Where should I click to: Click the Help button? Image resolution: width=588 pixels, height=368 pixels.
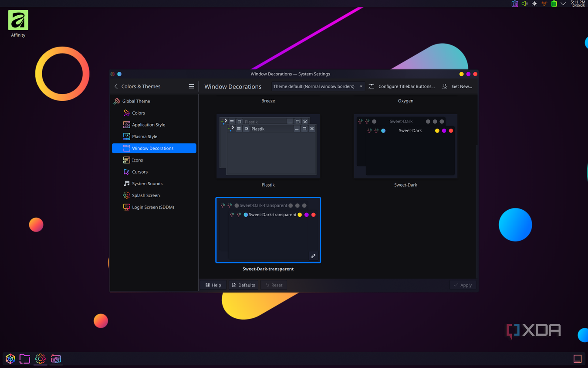click(x=213, y=285)
